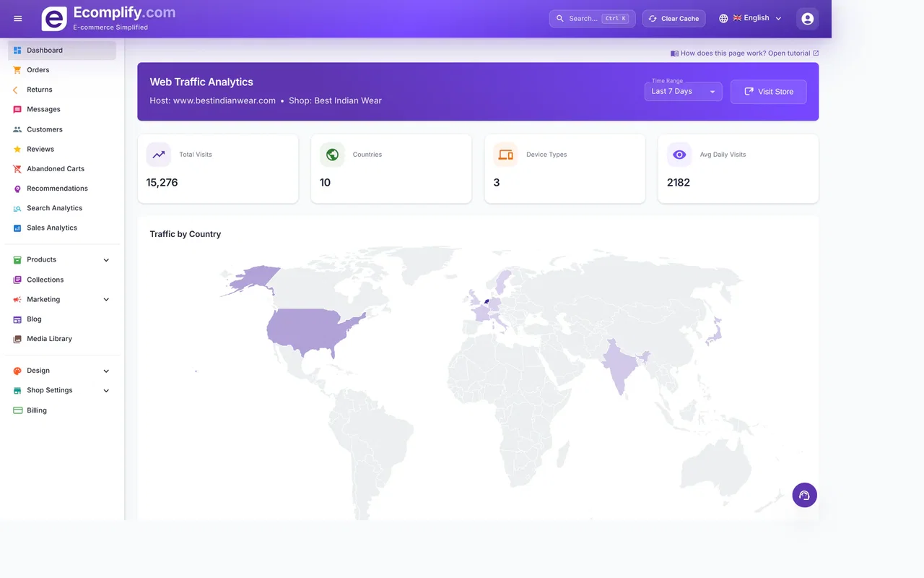Click the Customers people icon
Image resolution: width=924 pixels, height=578 pixels.
[17, 129]
